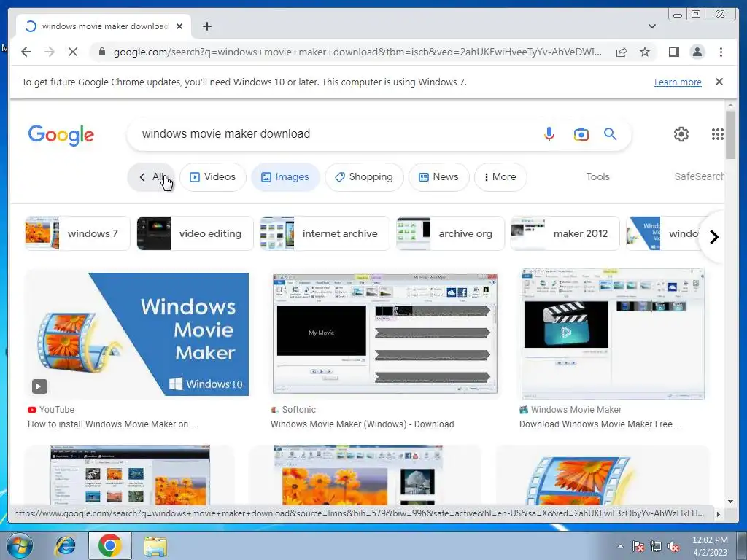Play the video badge on YouTube thumbnail
Viewport: 747px width, 560px height.
click(x=39, y=386)
